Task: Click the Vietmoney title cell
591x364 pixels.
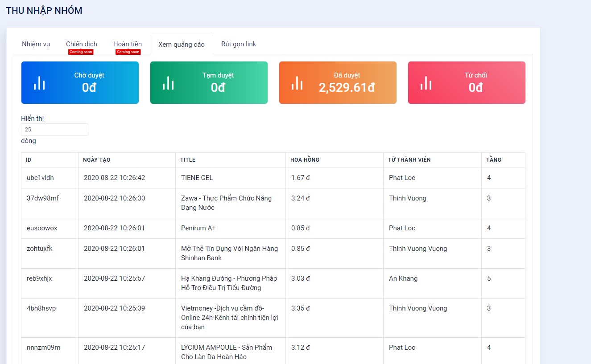Action: pos(230,318)
